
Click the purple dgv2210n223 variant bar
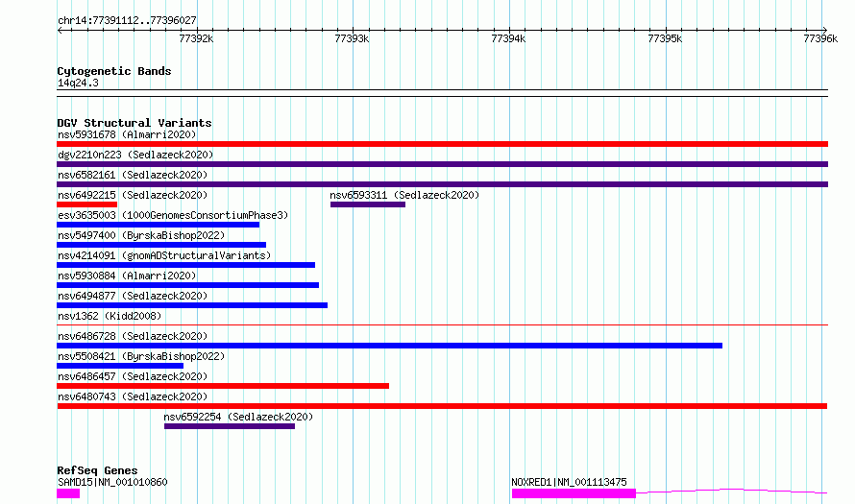coord(442,164)
